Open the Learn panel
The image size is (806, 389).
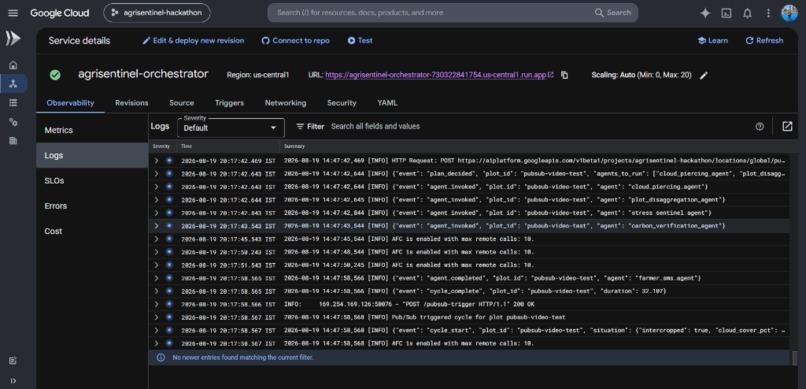pyautogui.click(x=712, y=41)
